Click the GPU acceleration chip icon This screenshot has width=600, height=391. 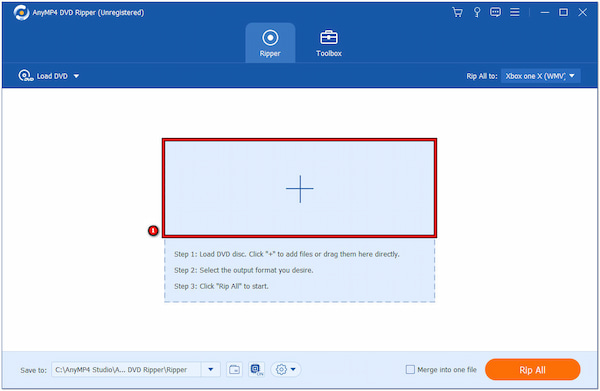tap(256, 370)
